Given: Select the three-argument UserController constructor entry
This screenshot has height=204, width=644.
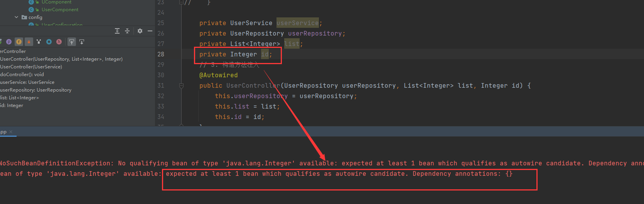Looking at the screenshot, I should point(61,59).
